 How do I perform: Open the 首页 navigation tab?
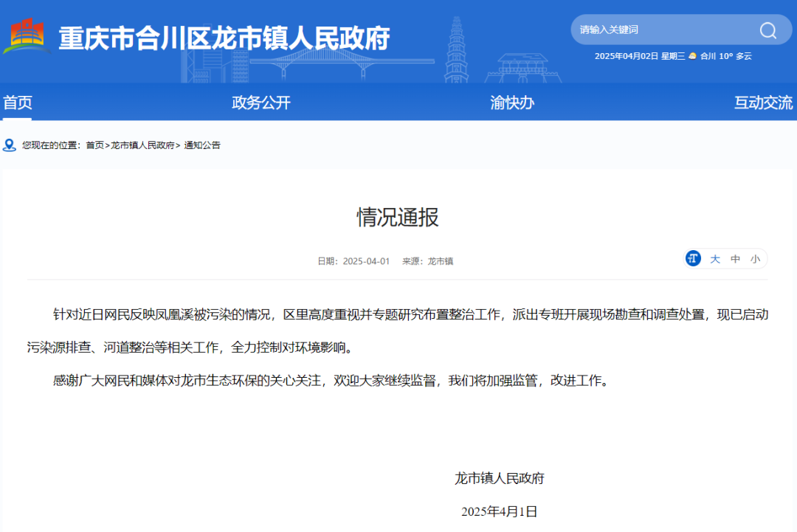(18, 103)
